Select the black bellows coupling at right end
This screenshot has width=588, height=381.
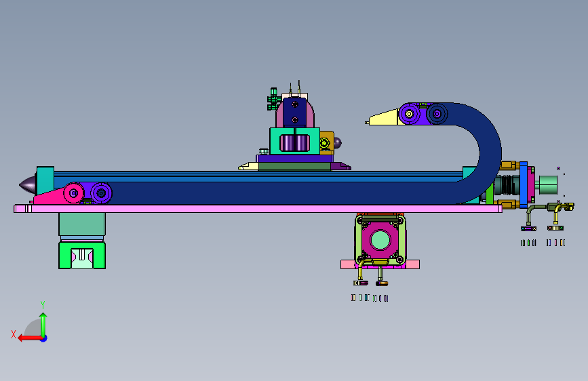coord(508,185)
